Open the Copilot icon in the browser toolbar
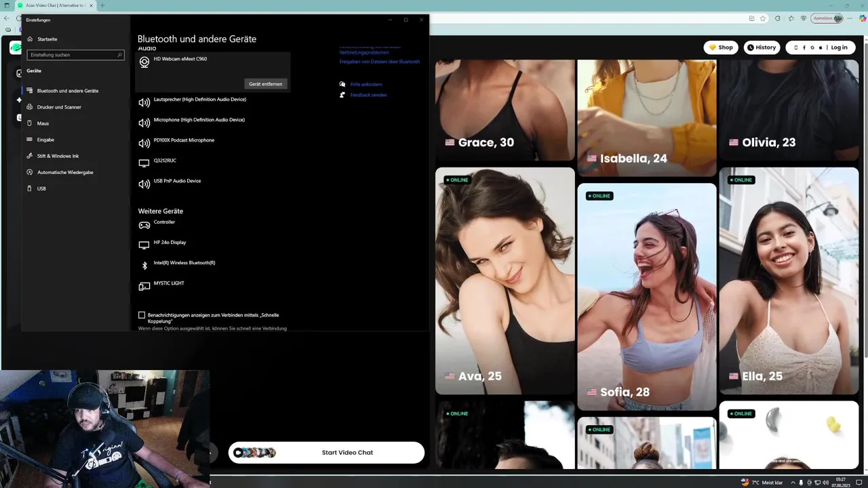 click(x=863, y=18)
